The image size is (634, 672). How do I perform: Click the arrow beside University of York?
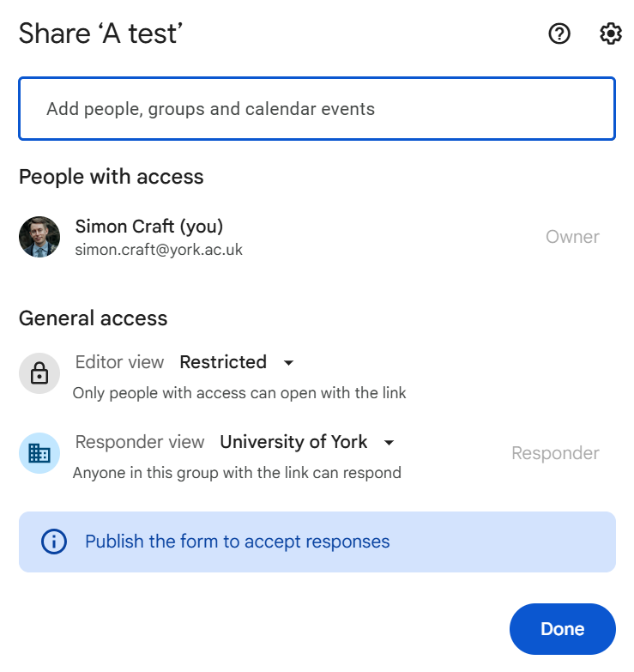tap(389, 443)
